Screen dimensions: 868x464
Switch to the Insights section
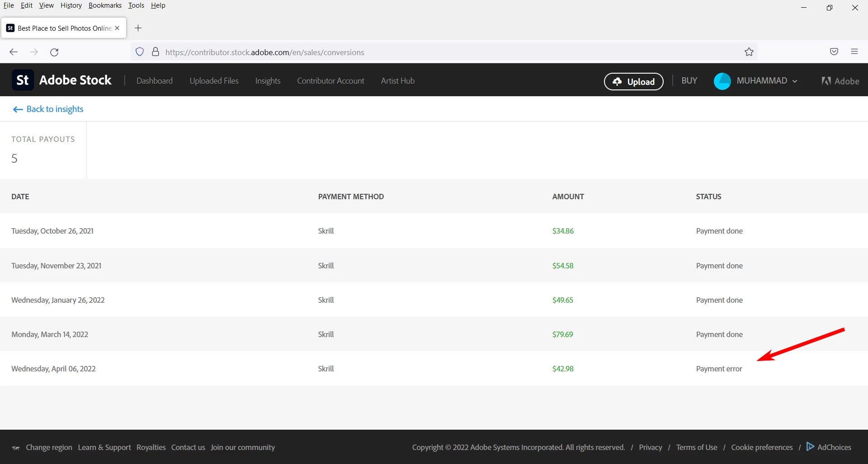[x=268, y=81]
